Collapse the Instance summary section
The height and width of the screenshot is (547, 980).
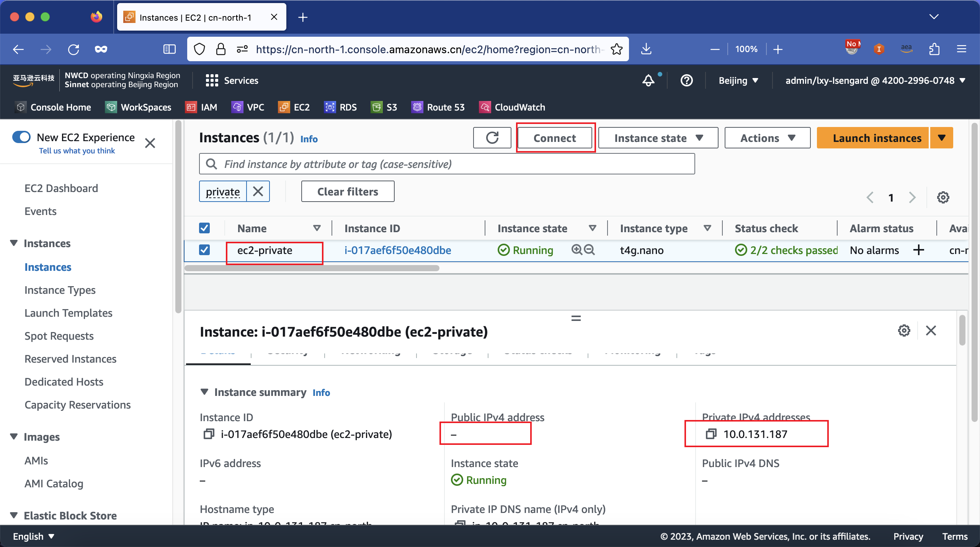tap(204, 392)
